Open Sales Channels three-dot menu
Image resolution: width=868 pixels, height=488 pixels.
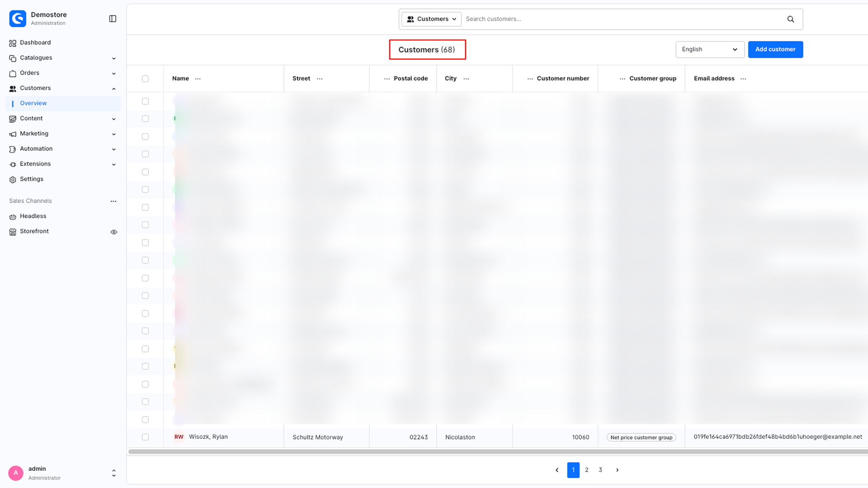[x=113, y=201]
